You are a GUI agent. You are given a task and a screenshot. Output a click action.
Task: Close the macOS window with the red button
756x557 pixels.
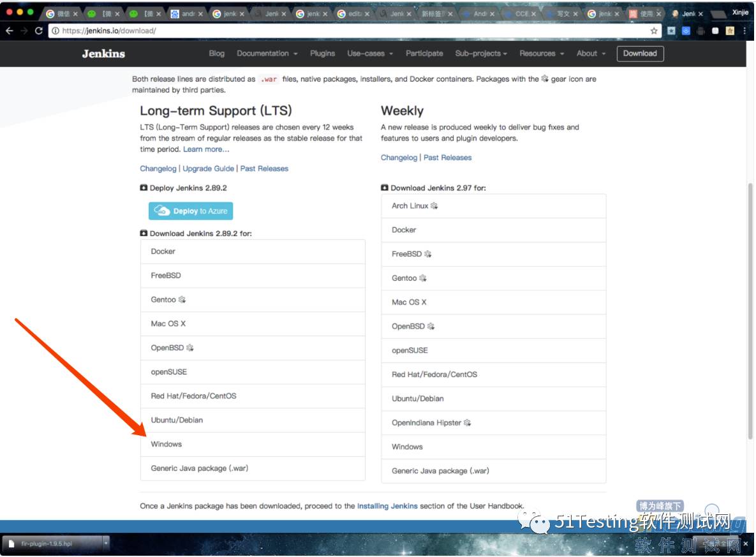point(9,12)
